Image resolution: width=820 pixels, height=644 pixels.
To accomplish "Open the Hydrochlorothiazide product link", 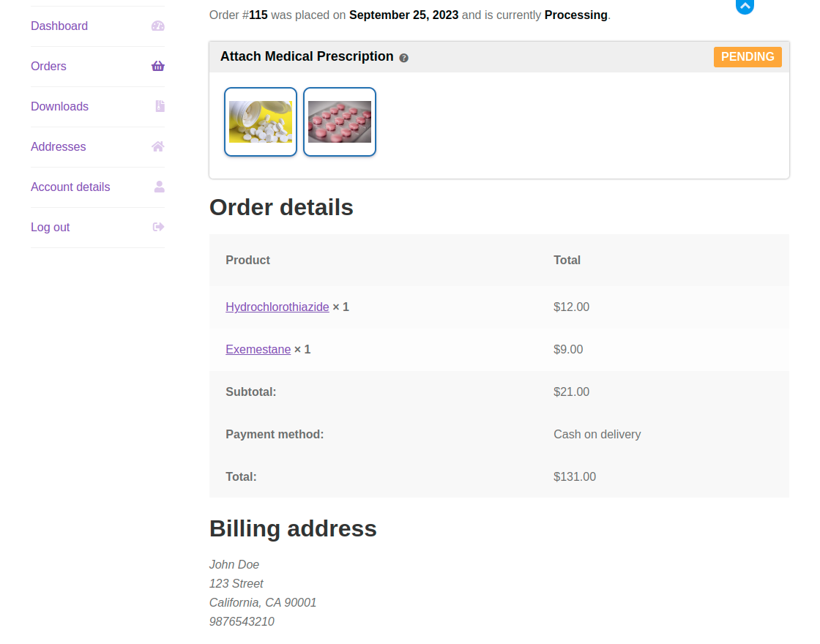I will (277, 307).
